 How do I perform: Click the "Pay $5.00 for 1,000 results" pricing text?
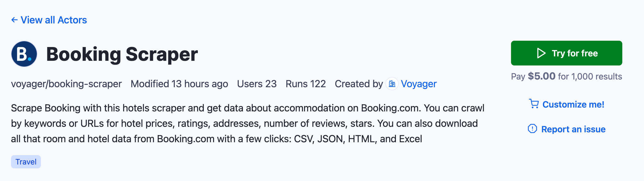566,76
